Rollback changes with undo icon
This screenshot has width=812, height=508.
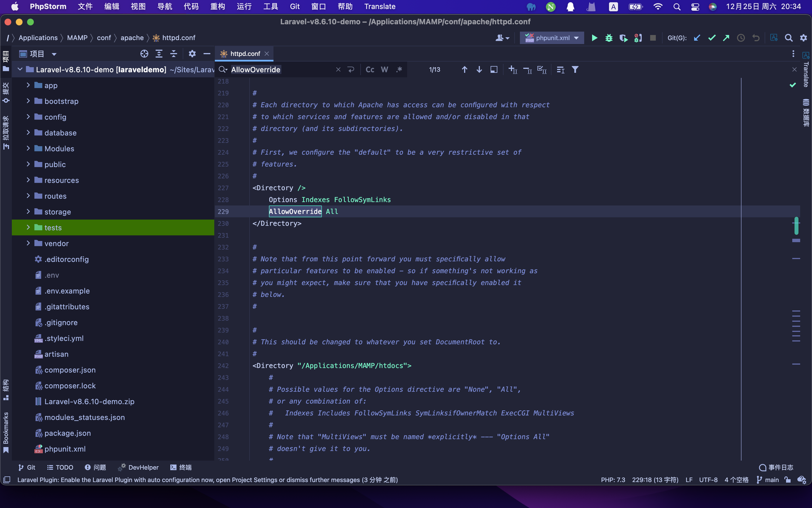756,38
